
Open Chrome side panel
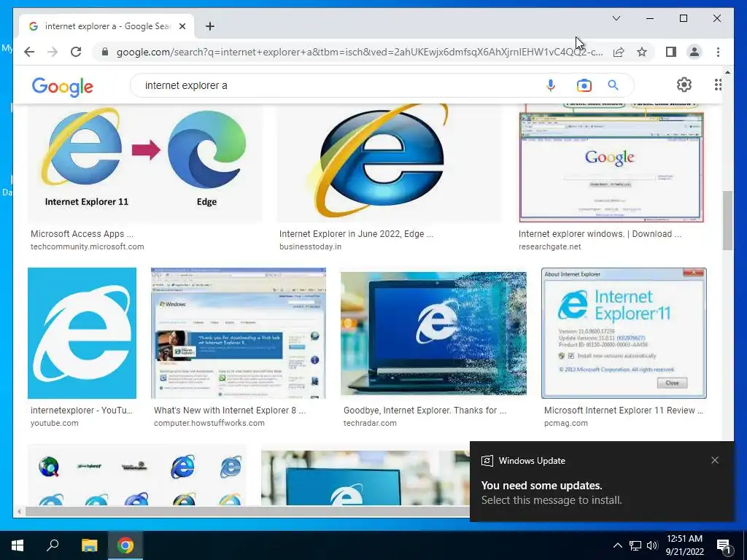[x=671, y=52]
